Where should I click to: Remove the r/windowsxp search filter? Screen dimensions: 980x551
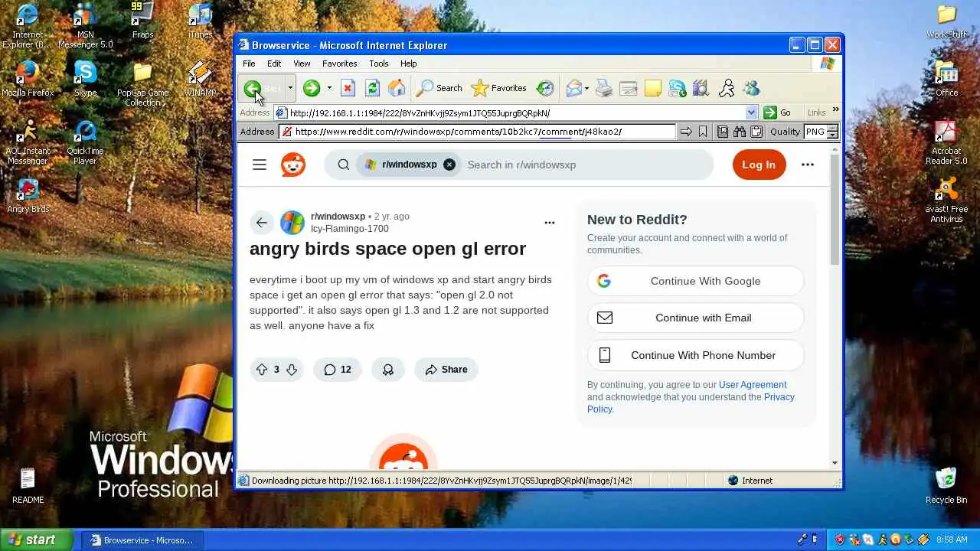tap(449, 165)
